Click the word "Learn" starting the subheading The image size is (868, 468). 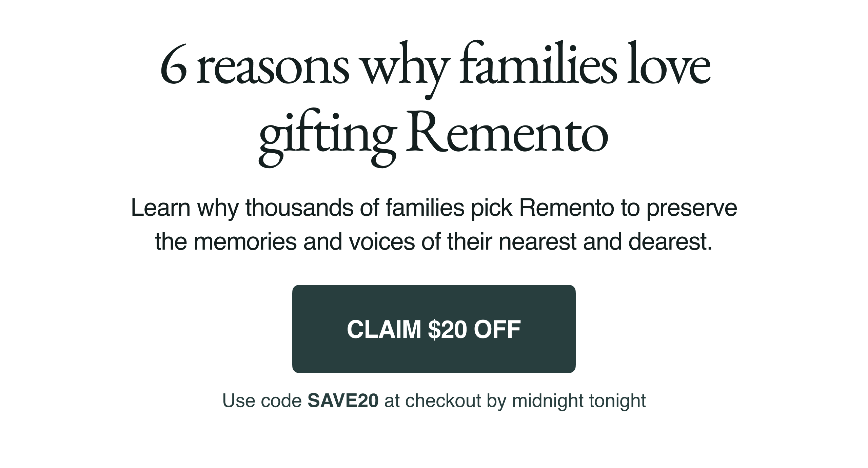tap(160, 208)
